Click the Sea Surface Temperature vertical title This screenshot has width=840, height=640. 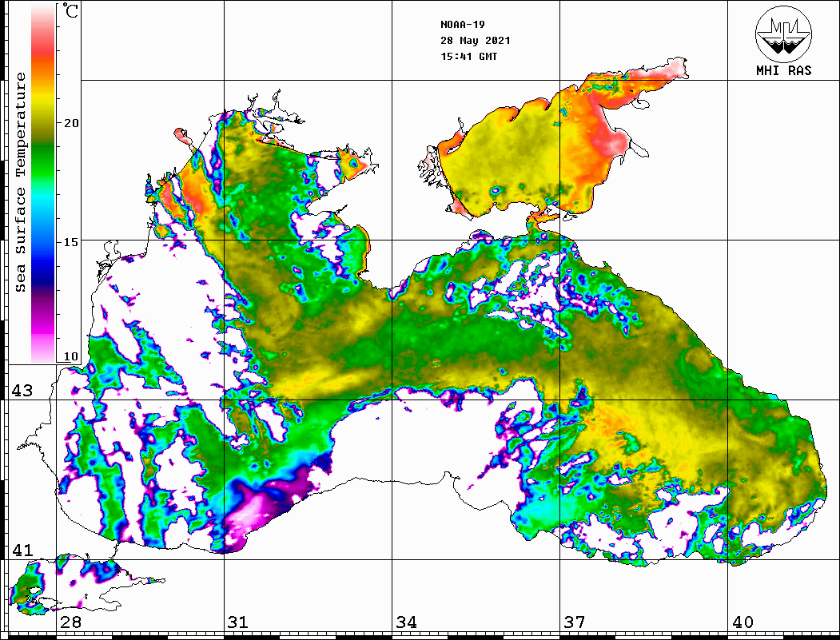(20, 183)
